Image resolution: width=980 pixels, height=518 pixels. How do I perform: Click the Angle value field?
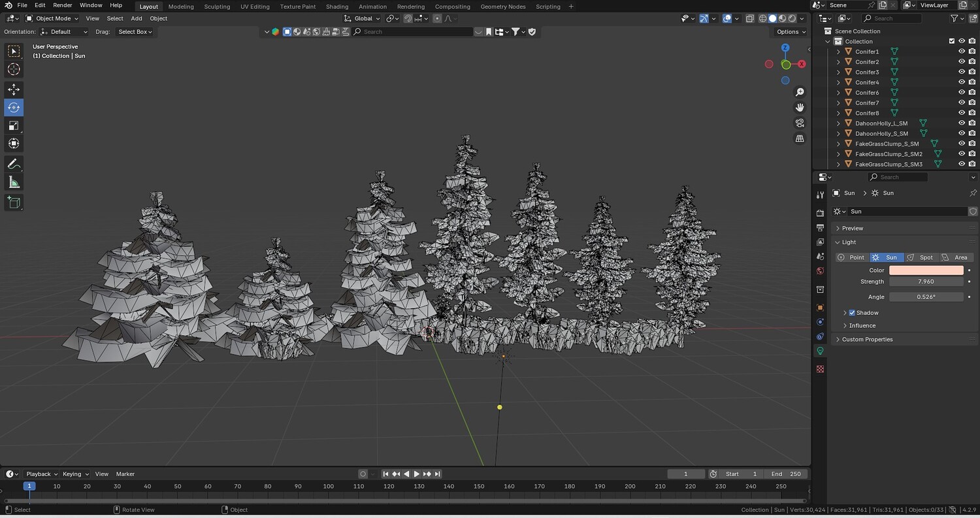pos(926,297)
